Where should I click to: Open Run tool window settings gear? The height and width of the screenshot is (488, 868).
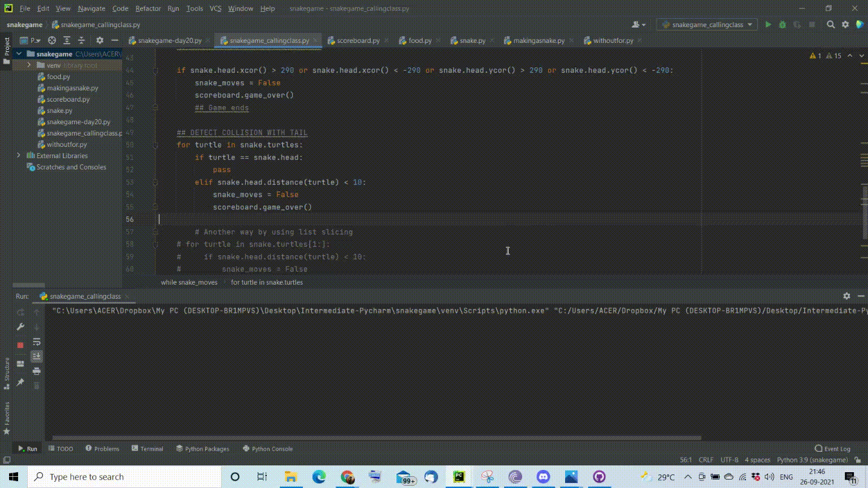847,296
